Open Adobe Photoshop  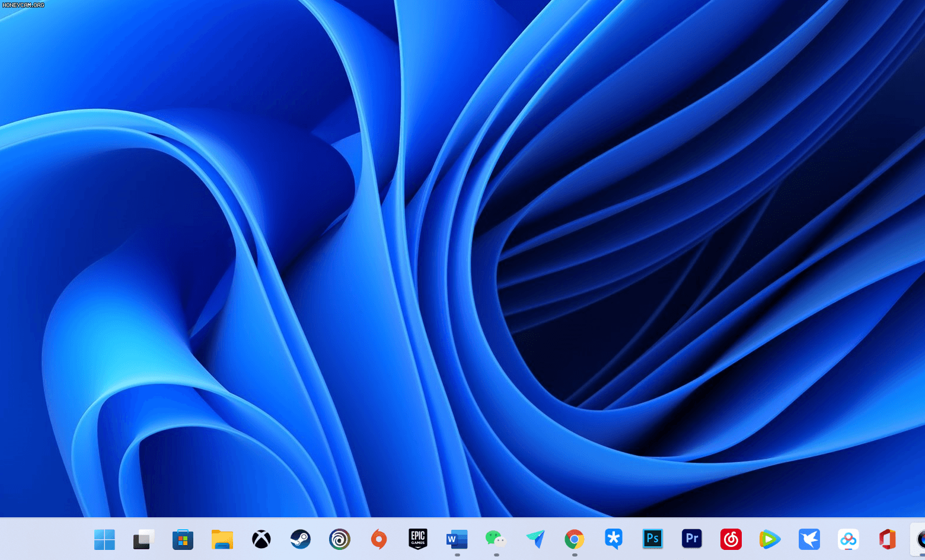652,539
